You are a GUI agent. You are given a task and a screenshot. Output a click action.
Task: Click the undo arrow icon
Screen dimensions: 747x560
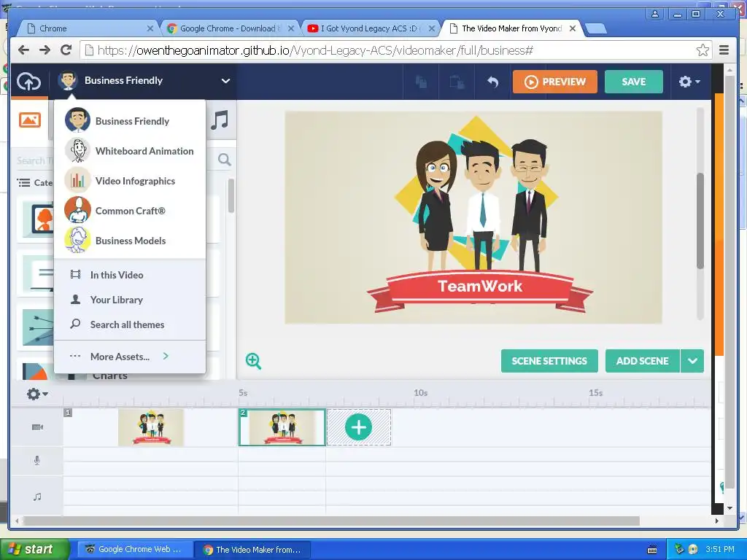pos(492,82)
